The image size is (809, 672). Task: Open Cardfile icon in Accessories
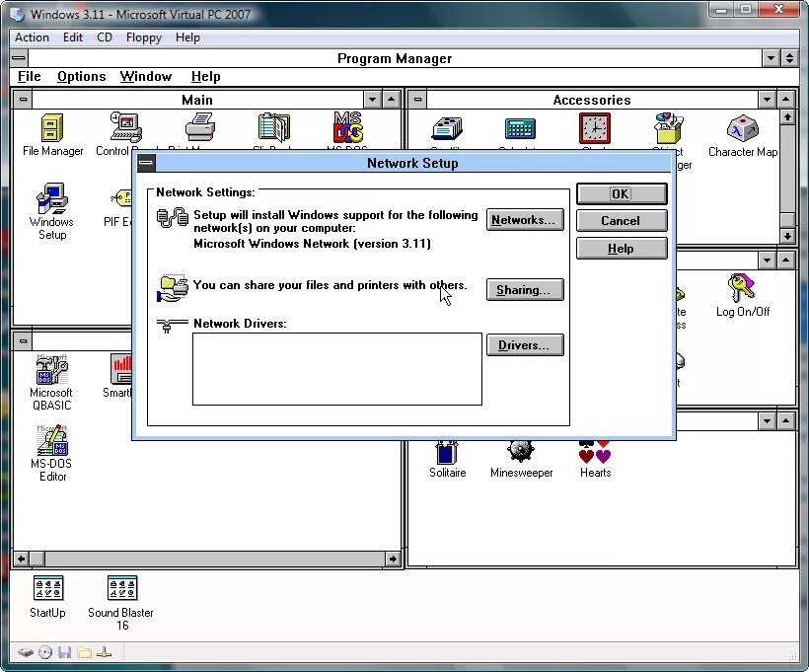point(447,129)
